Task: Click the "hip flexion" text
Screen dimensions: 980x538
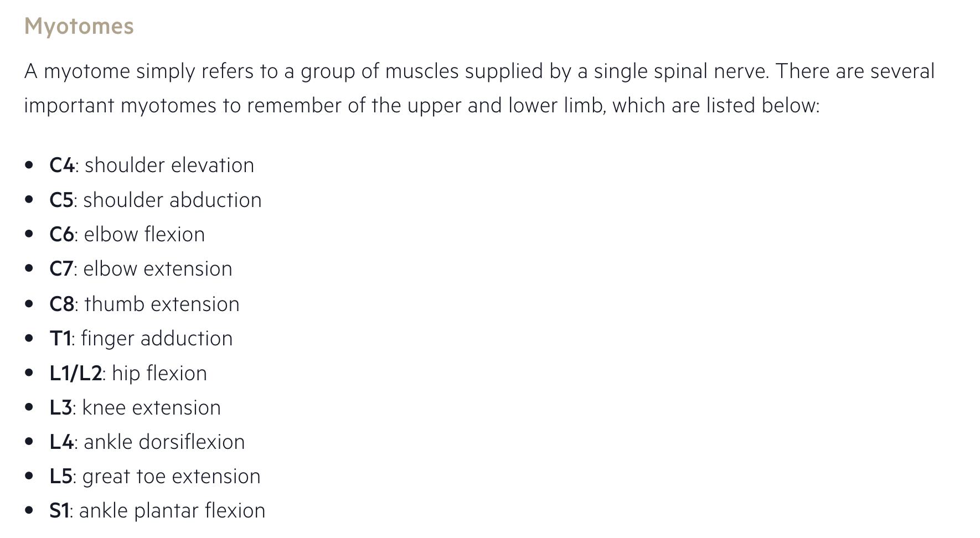Action: [159, 374]
